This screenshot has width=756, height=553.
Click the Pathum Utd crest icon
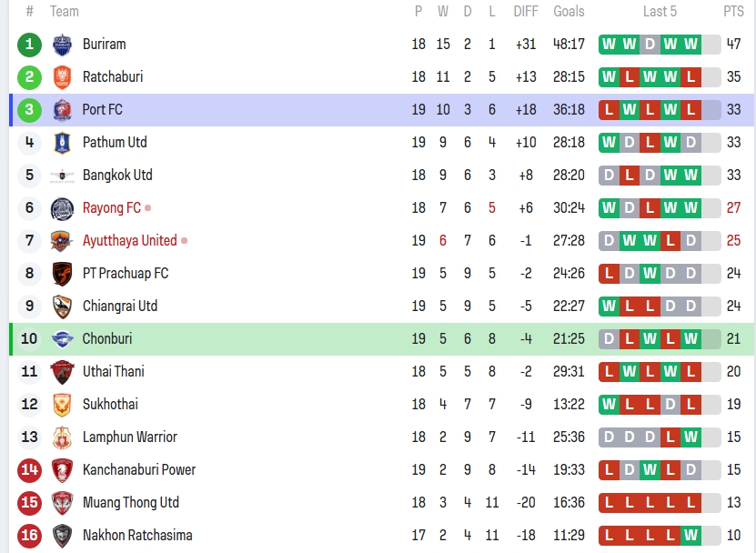tap(62, 143)
